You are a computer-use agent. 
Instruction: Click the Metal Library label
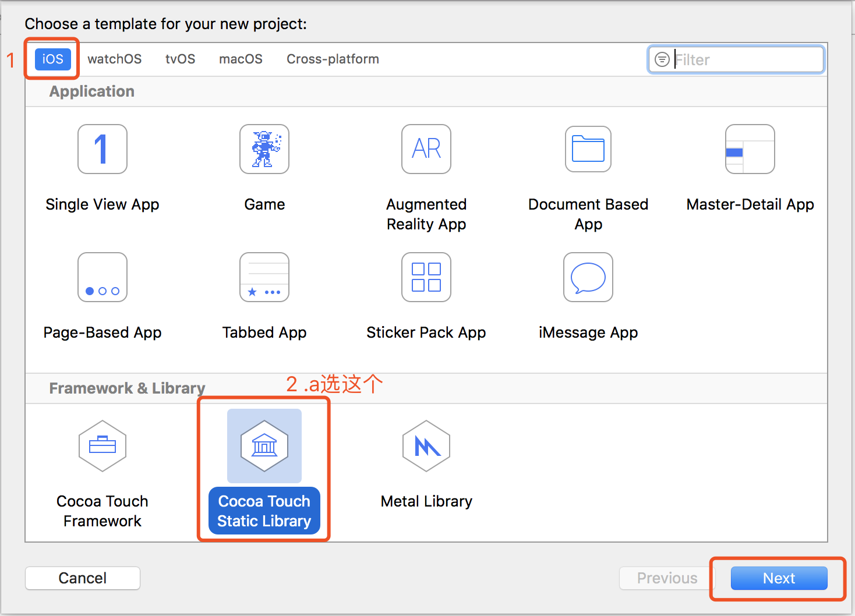tap(426, 501)
